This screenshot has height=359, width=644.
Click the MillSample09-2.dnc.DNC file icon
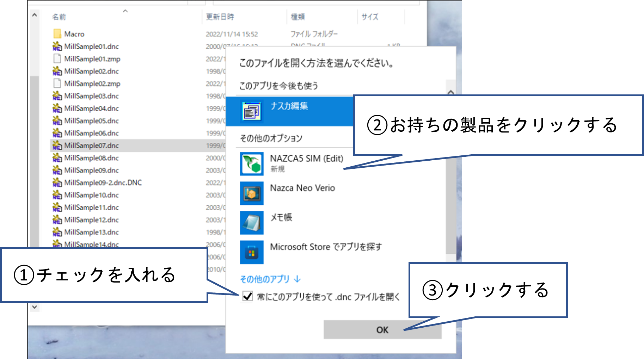(57, 182)
